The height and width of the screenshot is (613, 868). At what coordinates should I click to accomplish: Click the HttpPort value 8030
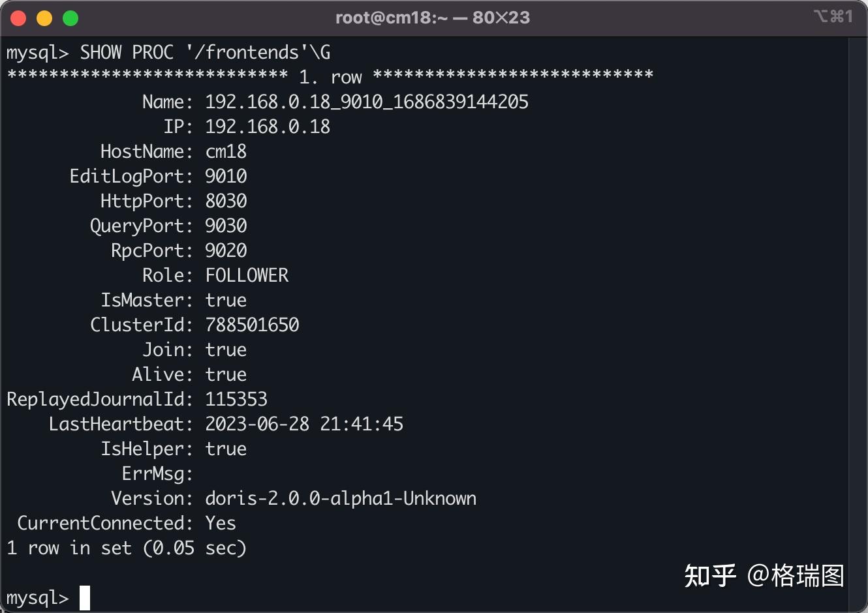[x=226, y=201]
